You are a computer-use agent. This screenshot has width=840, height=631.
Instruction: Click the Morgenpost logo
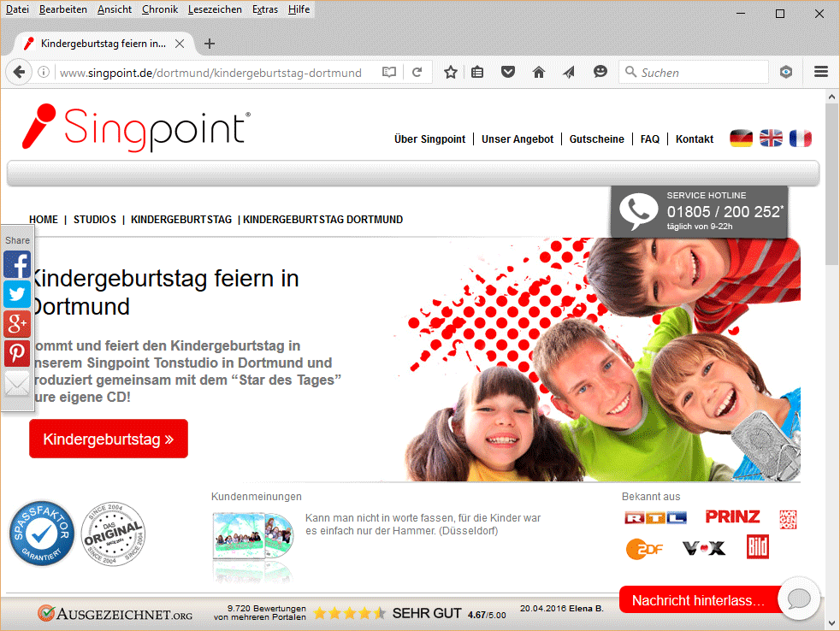tap(788, 519)
